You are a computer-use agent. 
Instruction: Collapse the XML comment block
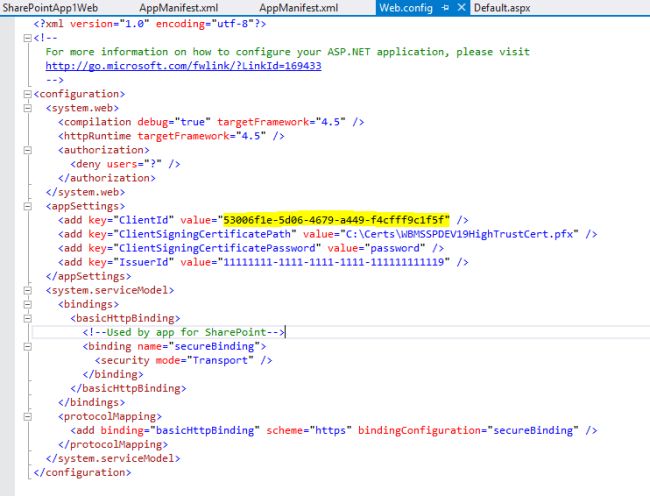[27, 38]
